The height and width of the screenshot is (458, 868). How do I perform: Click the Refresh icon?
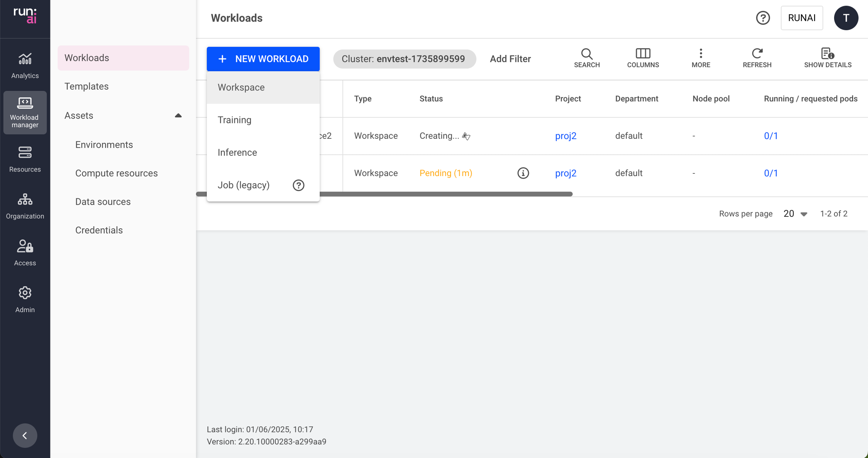click(x=757, y=57)
